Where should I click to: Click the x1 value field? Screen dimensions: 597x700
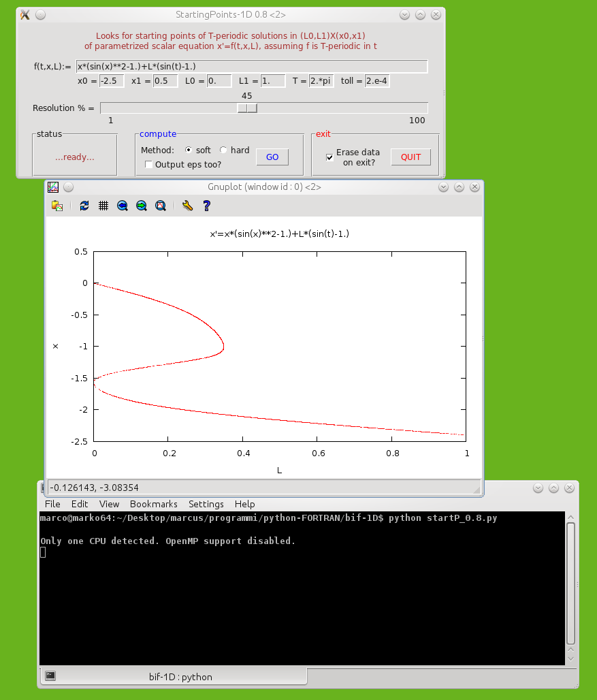(x=165, y=81)
